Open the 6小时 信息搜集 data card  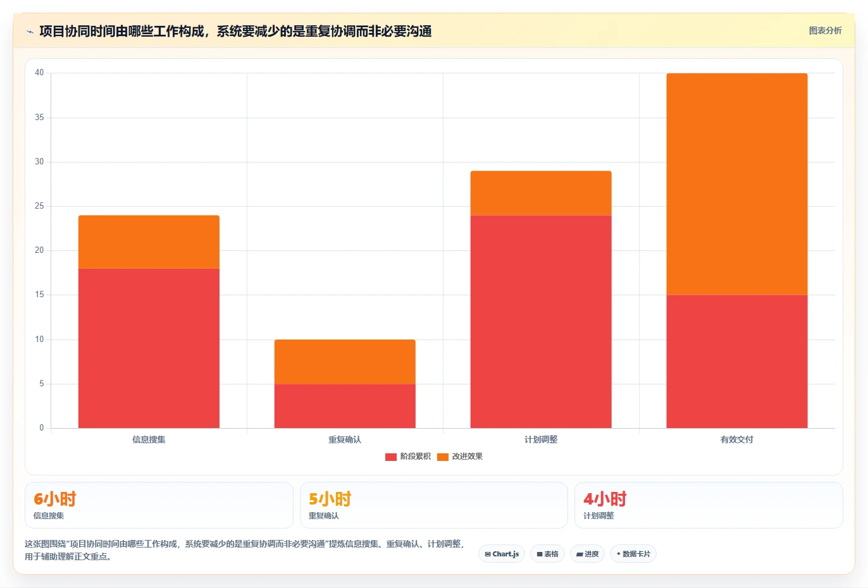(159, 505)
